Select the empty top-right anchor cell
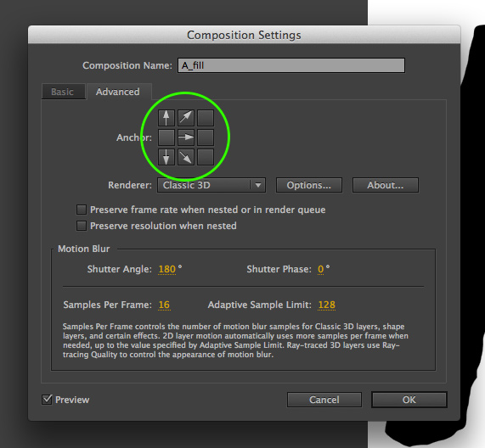Image resolution: width=485 pixels, height=448 pixels. [206, 118]
